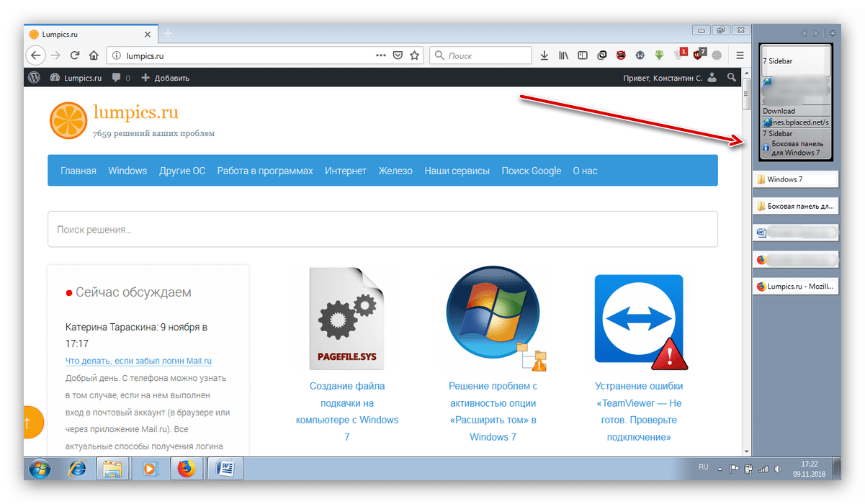Image resolution: width=865 pixels, height=504 pixels.
Task: Open the Downloads arrow in toolbar
Action: (544, 55)
